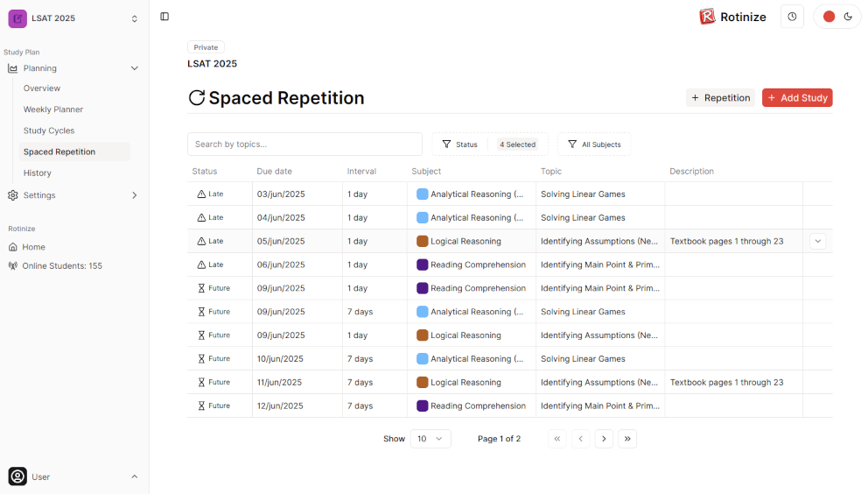Go to Study Cycles page
The height and width of the screenshot is (494, 868).
click(49, 131)
